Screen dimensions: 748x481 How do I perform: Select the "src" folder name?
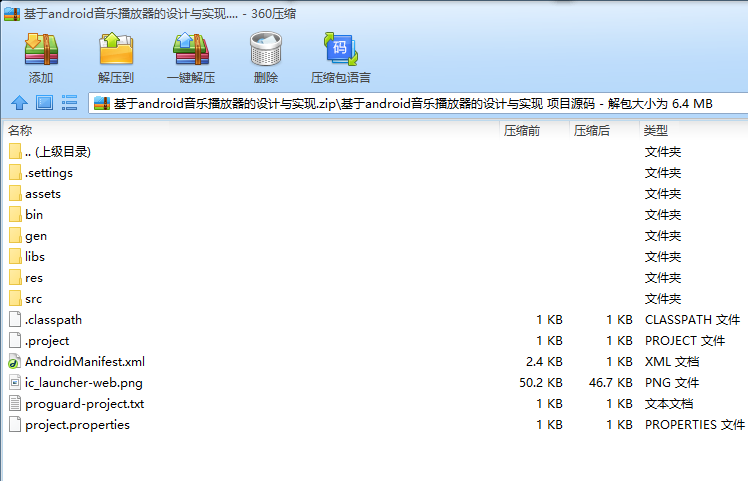(33, 299)
